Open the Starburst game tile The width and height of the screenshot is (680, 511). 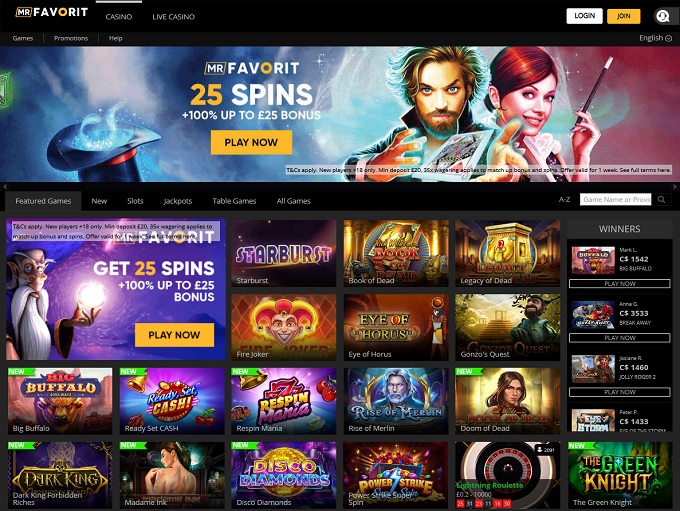(284, 253)
